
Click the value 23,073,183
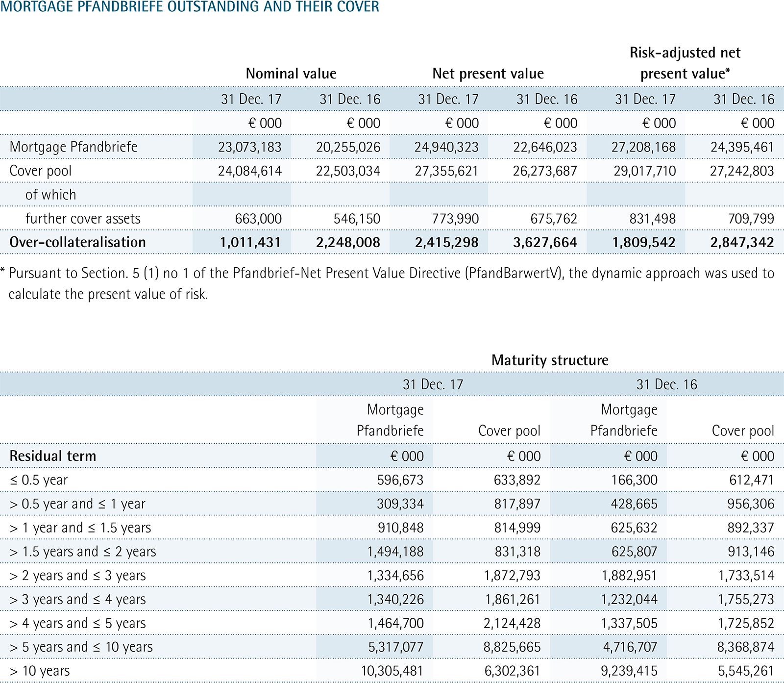click(x=250, y=147)
